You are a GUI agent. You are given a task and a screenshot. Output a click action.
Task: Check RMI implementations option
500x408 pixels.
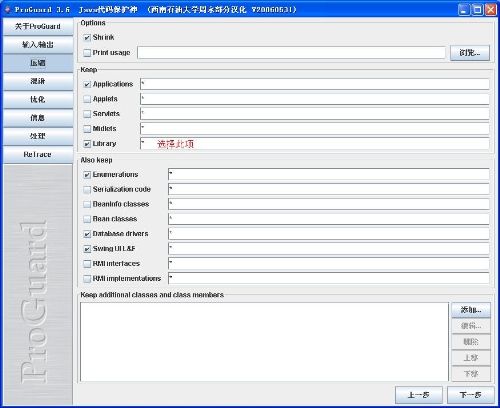click(87, 279)
